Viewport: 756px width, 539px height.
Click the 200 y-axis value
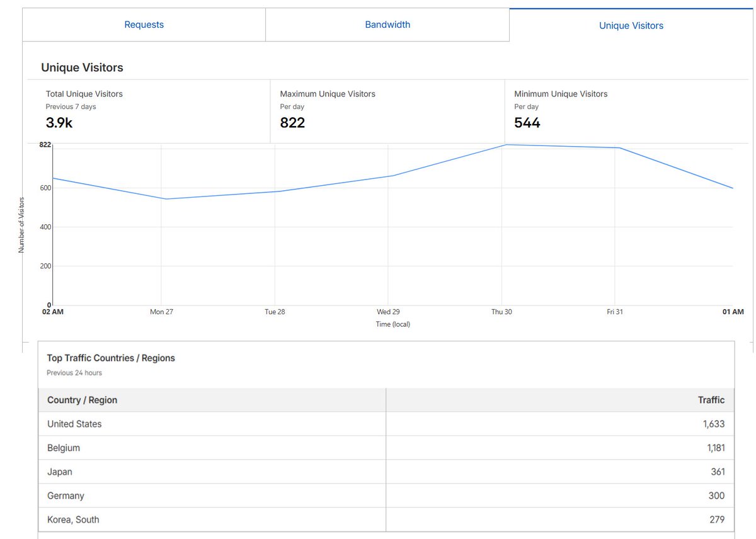pos(45,266)
